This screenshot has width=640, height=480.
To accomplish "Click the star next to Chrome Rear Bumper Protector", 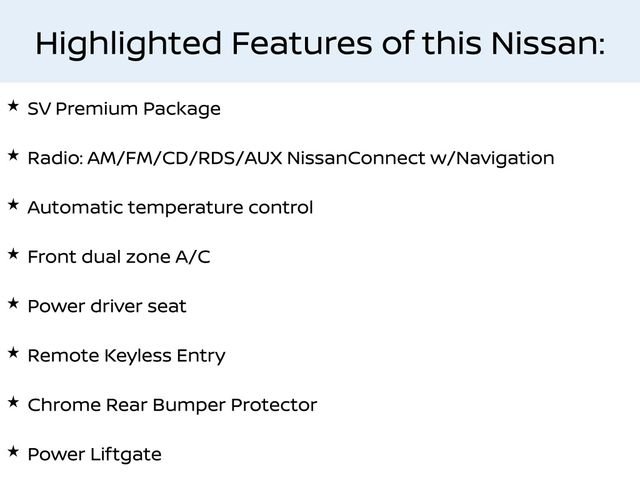I will click(12, 402).
